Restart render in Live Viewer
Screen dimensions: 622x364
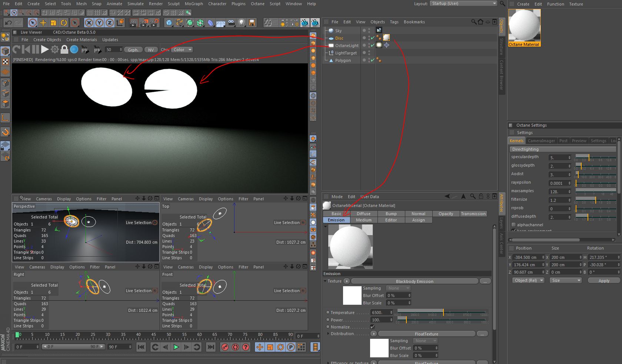16,49
